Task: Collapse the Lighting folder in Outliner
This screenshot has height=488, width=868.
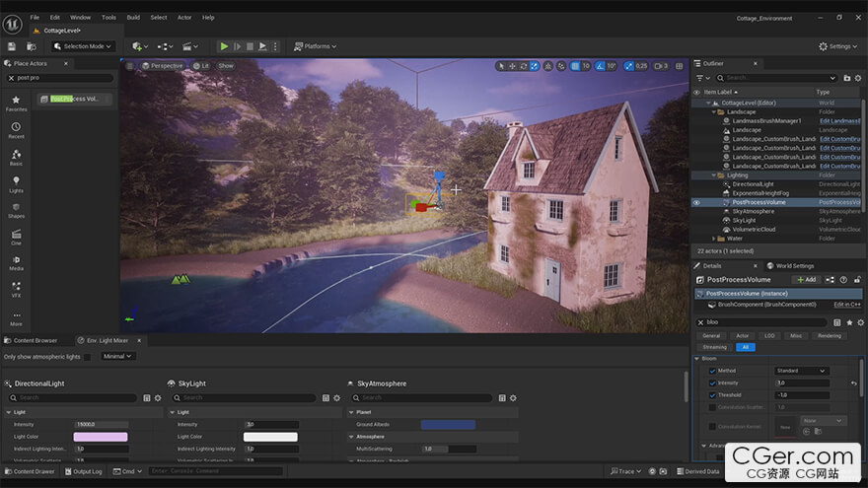Action: click(x=715, y=174)
